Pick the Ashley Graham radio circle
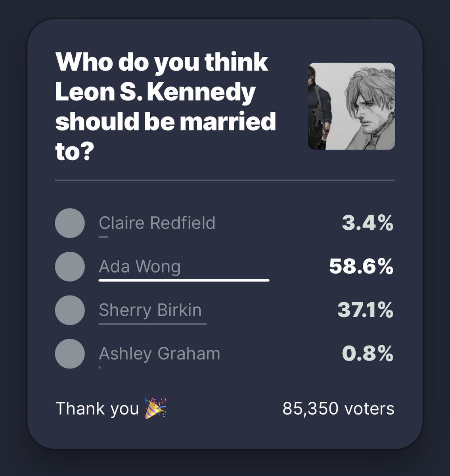This screenshot has height=476, width=450. [x=70, y=354]
